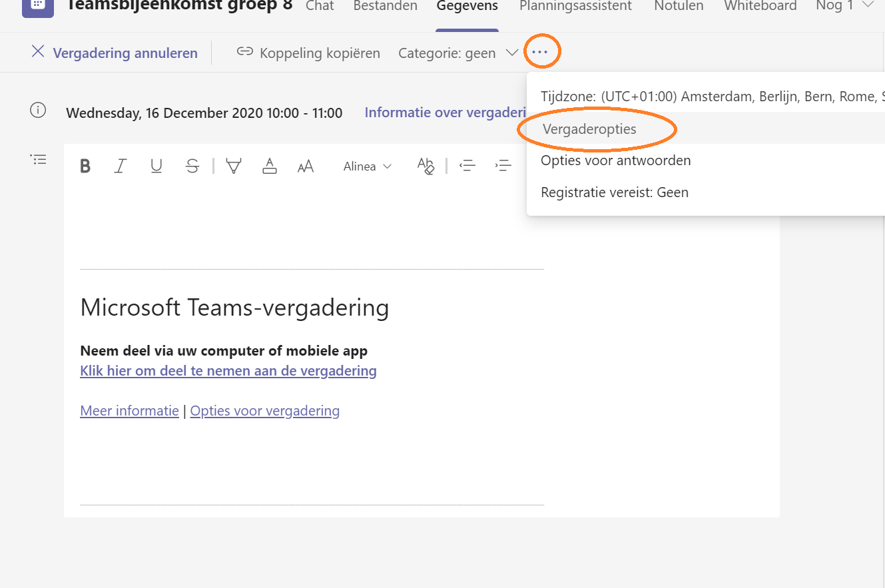The width and height of the screenshot is (885, 588).
Task: Choose text highlight color tool
Action: tap(233, 166)
